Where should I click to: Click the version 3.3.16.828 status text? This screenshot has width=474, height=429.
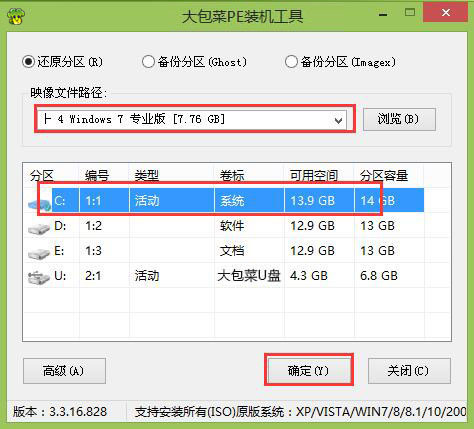pos(60,412)
